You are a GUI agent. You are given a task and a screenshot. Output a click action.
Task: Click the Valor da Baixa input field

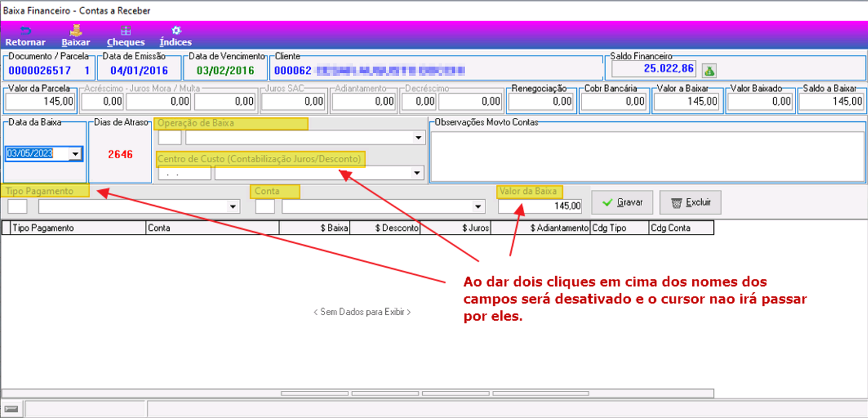[541, 206]
